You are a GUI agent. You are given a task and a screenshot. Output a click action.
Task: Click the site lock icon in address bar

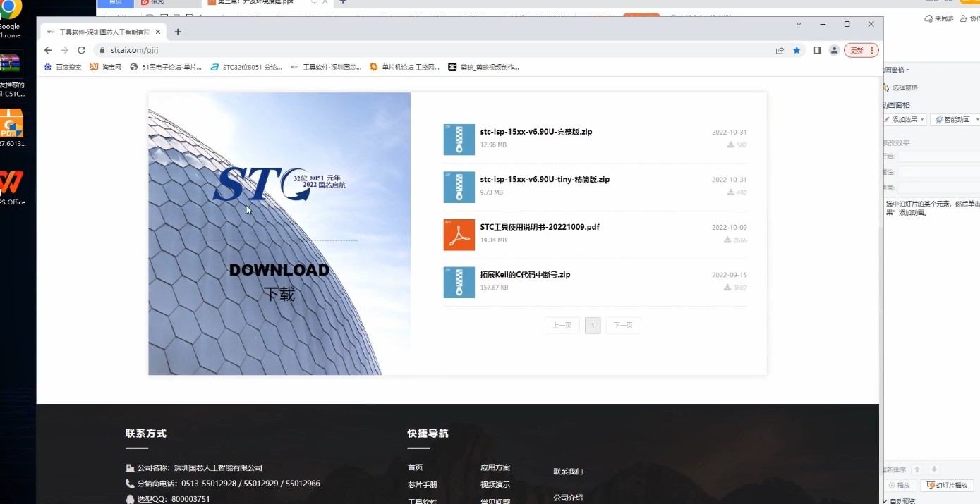[102, 50]
